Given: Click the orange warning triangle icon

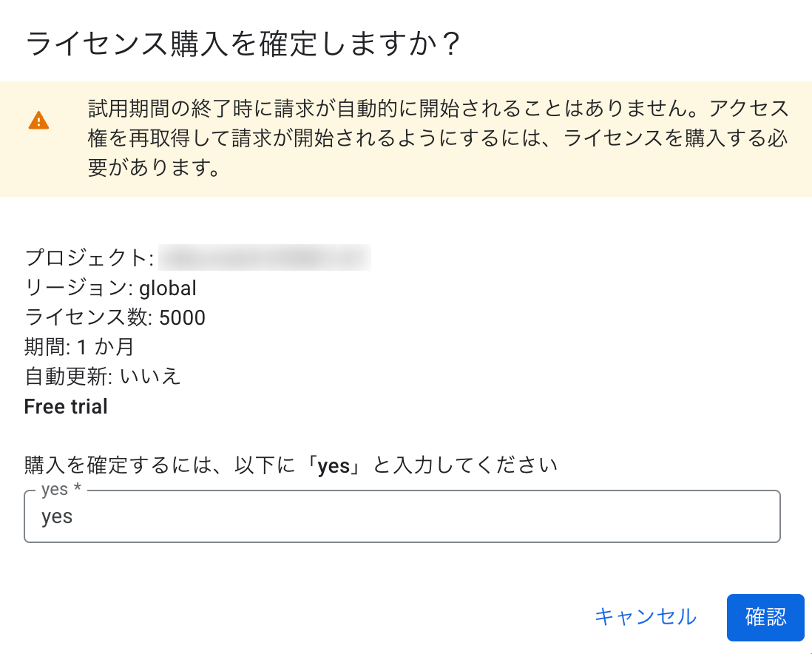Looking at the screenshot, I should tap(37, 122).
